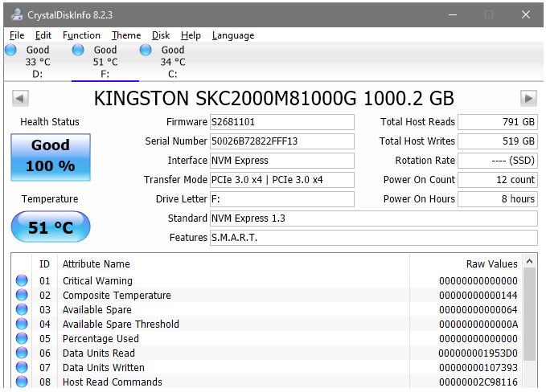Click the ID column header
The width and height of the screenshot is (546, 392).
click(x=44, y=264)
